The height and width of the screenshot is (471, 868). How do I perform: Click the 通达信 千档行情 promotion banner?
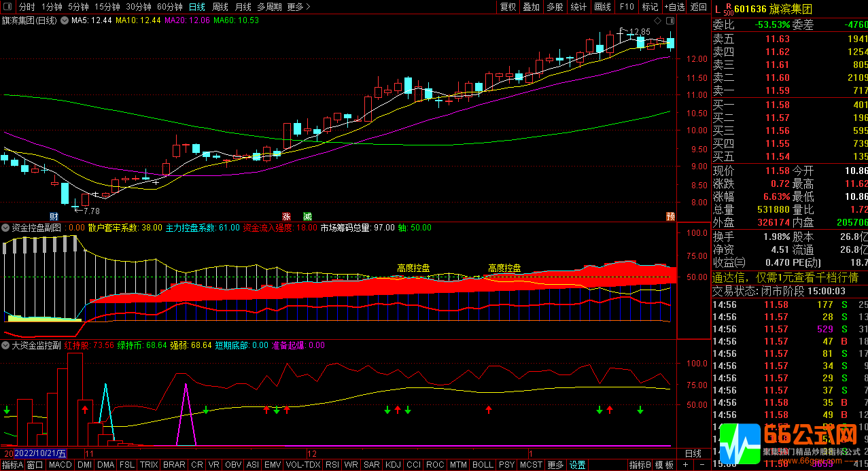785,277
